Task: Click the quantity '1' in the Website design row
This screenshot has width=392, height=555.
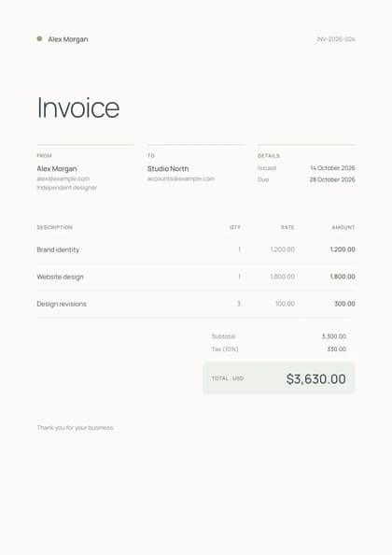Action: 239,277
